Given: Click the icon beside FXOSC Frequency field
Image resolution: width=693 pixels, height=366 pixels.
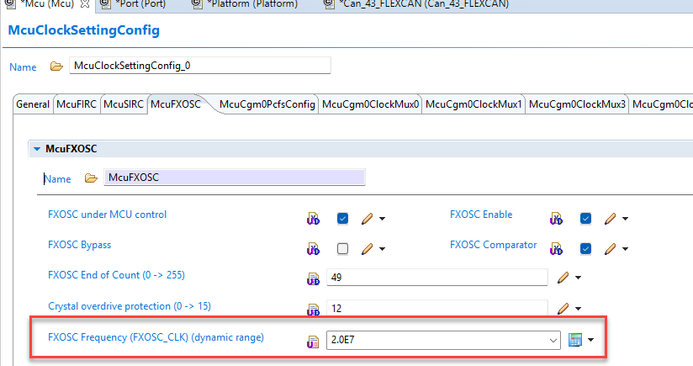Looking at the screenshot, I should (x=313, y=342).
